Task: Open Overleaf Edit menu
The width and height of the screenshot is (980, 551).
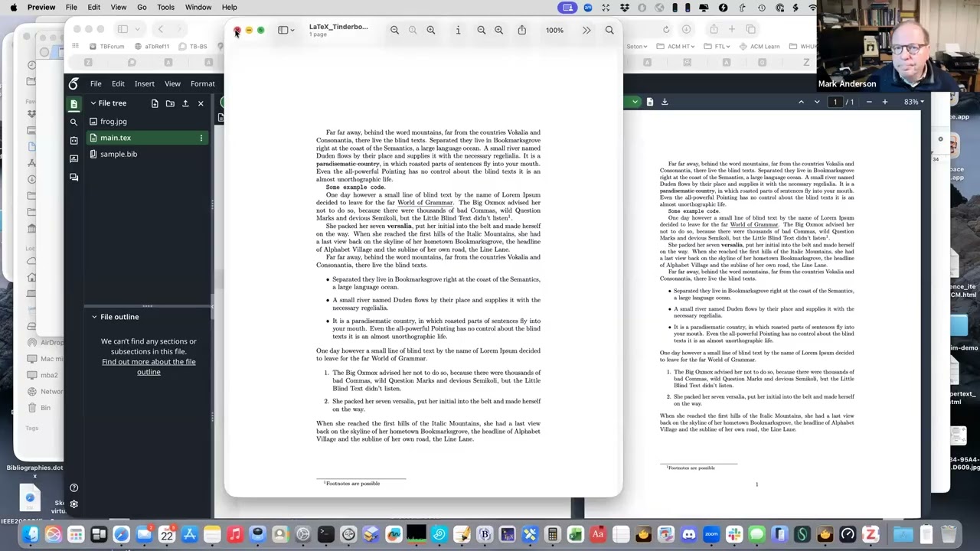Action: pyautogui.click(x=118, y=83)
